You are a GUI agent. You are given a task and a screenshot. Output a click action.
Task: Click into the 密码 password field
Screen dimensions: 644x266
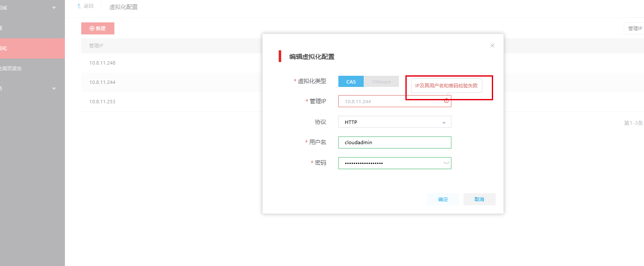pyautogui.click(x=389, y=163)
